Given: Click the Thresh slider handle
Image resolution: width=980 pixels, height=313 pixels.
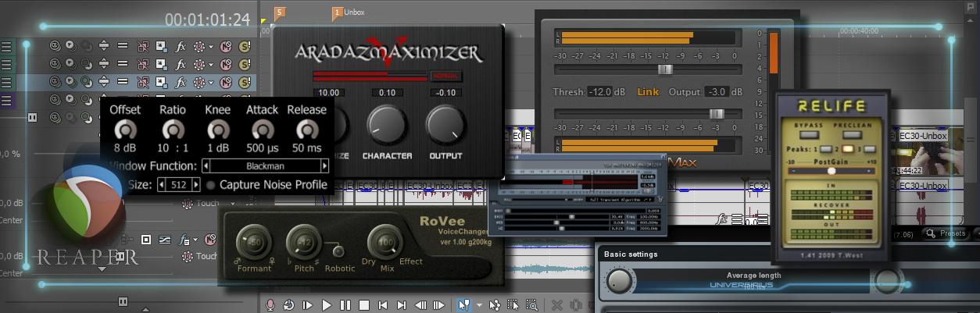Looking at the screenshot, I should (665, 69).
